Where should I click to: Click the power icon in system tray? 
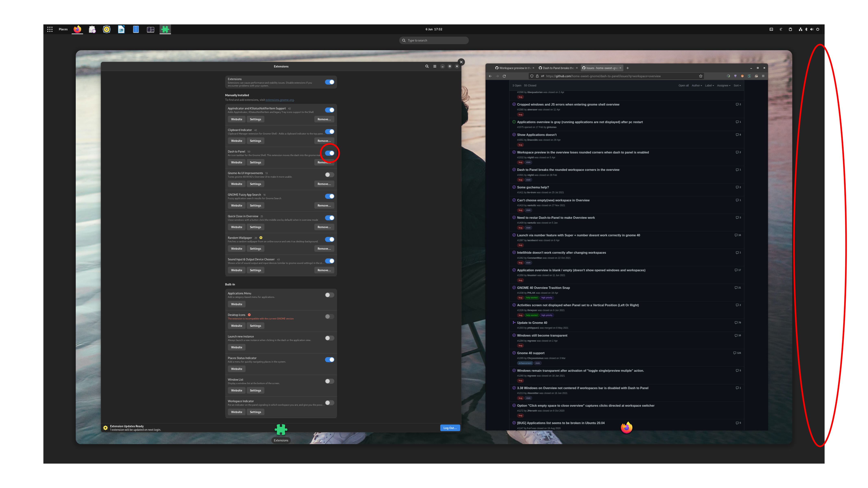tap(818, 29)
